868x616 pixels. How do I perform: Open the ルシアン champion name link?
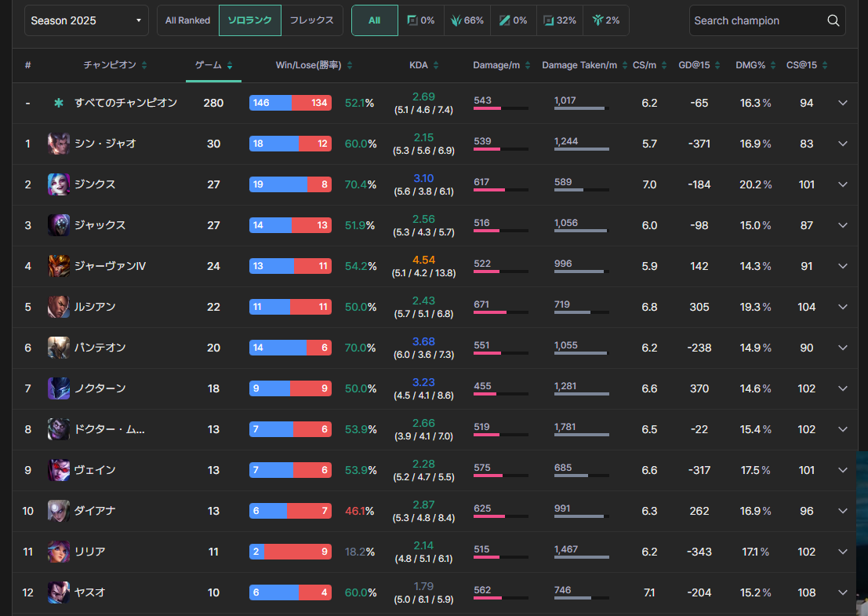[x=95, y=307]
